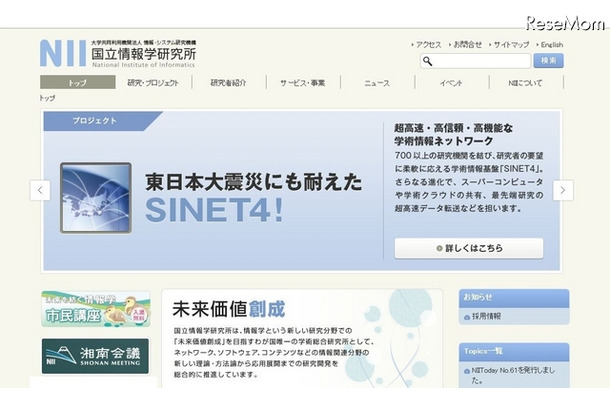Open the 採用情報 link

pos(486,316)
